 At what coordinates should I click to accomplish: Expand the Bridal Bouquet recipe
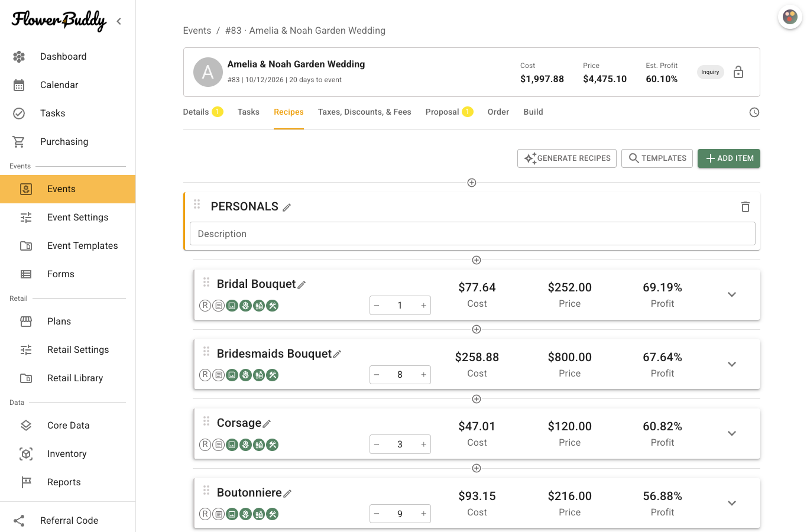pos(732,294)
